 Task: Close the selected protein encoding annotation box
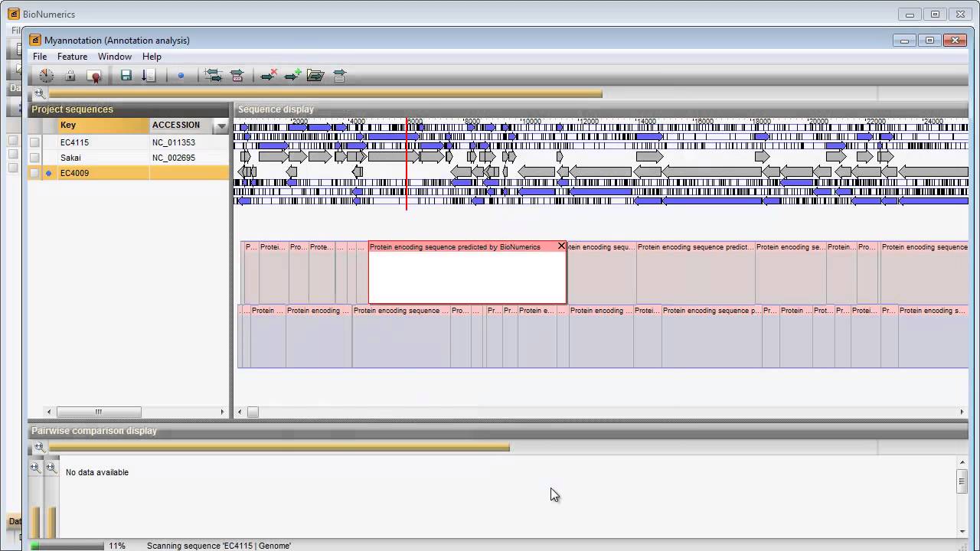point(561,246)
